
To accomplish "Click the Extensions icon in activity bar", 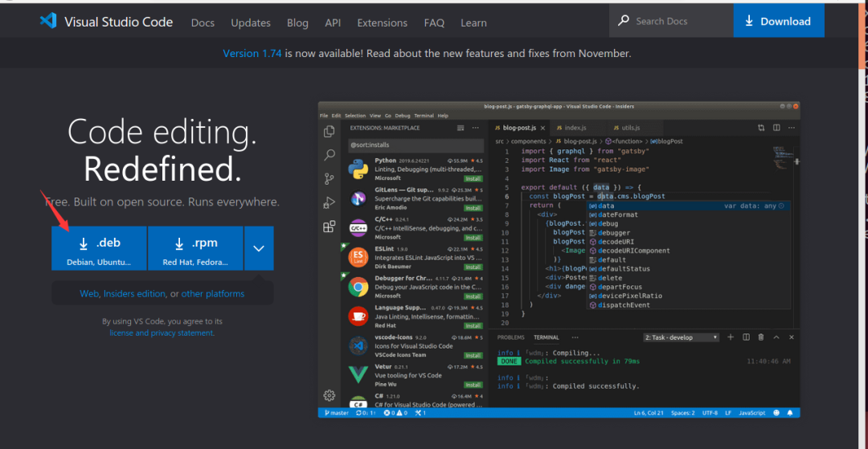I will (x=329, y=227).
